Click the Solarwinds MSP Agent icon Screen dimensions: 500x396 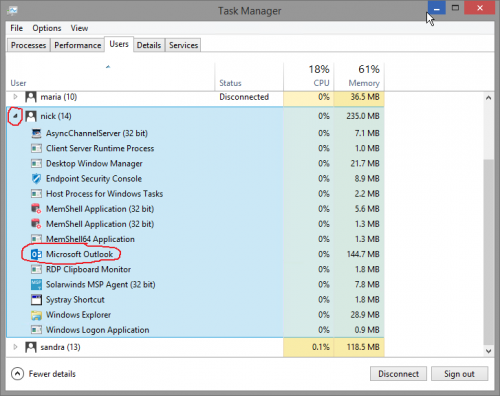click(x=36, y=284)
